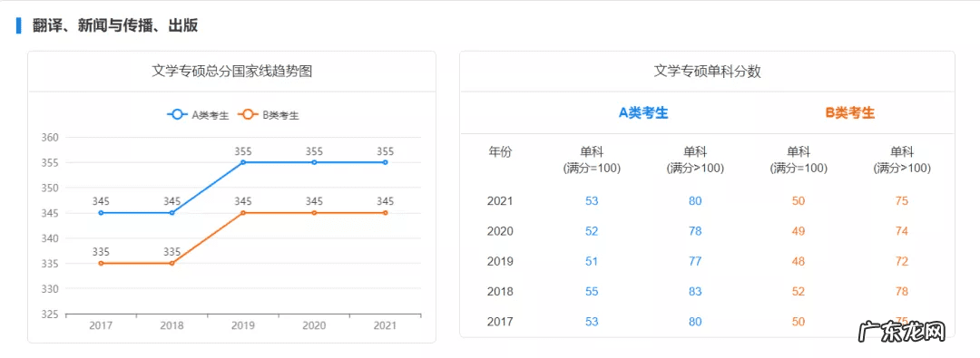Click value 49 in 2020 row
This screenshot has height=358, width=980.
click(799, 231)
